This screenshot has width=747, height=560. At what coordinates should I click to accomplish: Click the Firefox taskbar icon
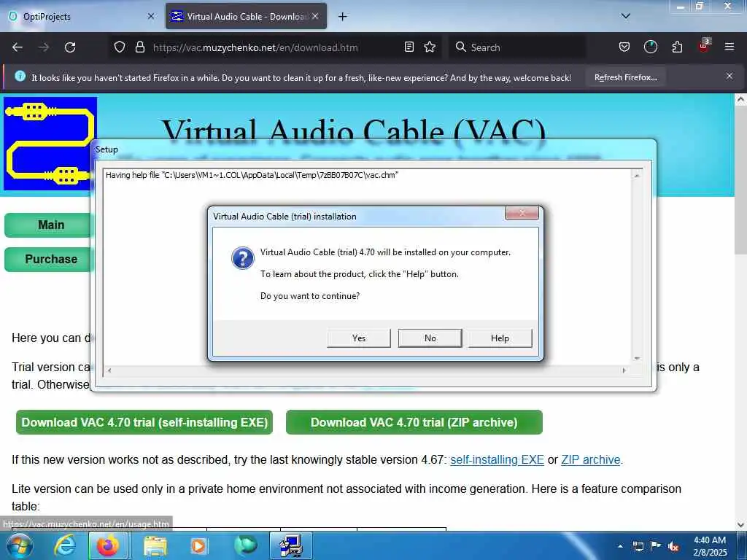[108, 545]
